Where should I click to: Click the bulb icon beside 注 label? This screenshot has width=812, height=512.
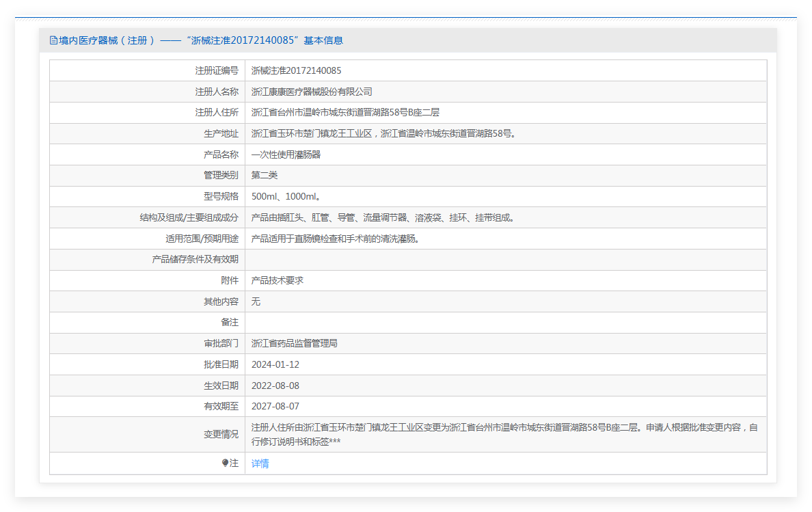225,463
